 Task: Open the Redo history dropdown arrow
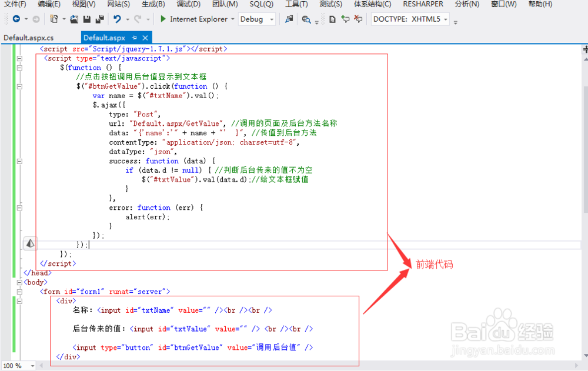click(x=148, y=19)
